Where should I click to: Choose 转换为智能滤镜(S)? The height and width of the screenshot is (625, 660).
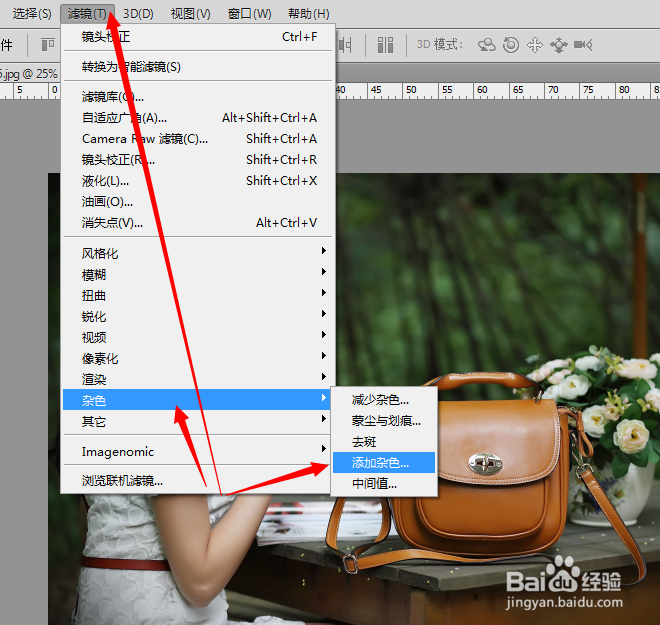point(198,66)
